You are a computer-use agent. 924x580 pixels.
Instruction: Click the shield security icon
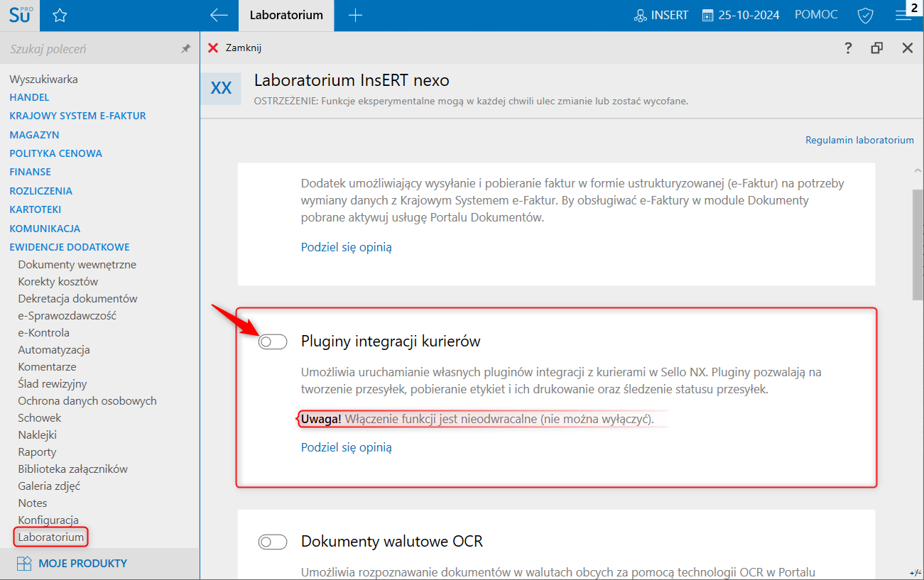coord(864,15)
